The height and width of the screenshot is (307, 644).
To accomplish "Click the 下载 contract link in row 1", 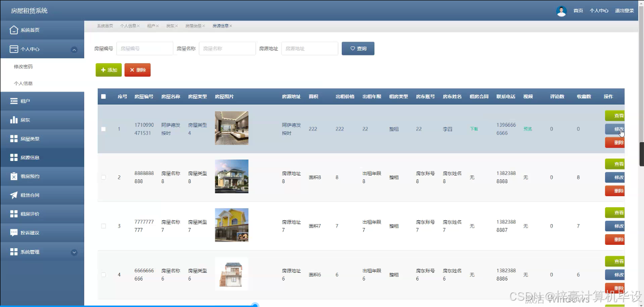I will click(474, 129).
